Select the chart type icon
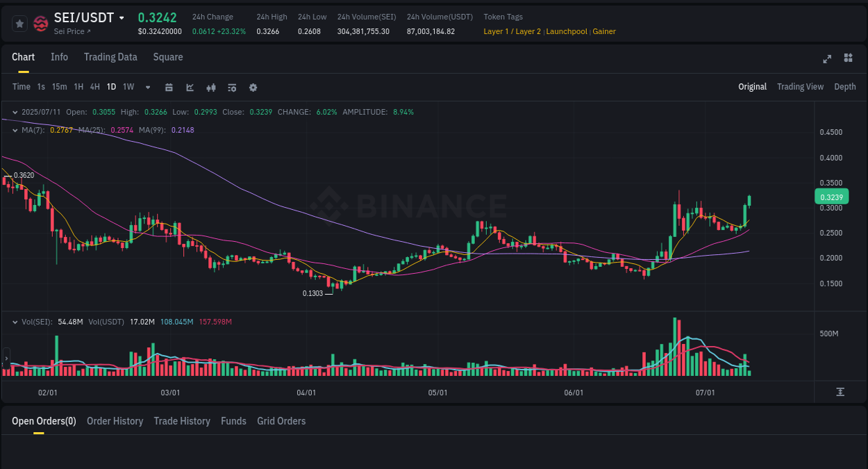 (x=189, y=87)
